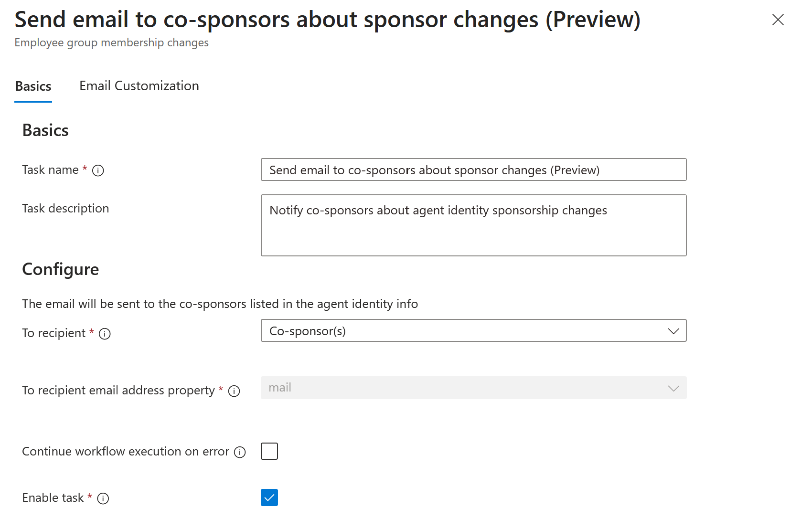The width and height of the screenshot is (812, 529).
Task: Toggle the Continue workflow execution checkbox off
Action: 269,451
